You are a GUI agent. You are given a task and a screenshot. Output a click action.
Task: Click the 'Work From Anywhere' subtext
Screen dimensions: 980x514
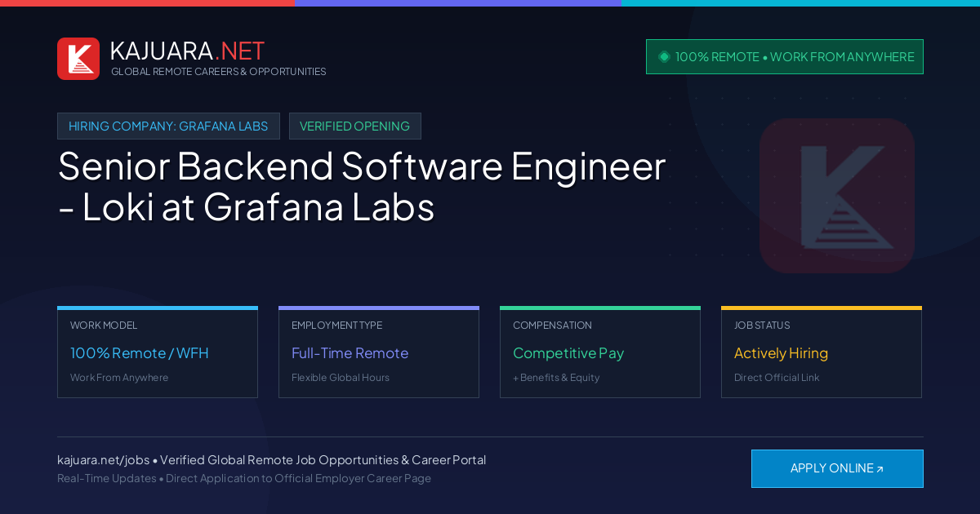(x=119, y=378)
